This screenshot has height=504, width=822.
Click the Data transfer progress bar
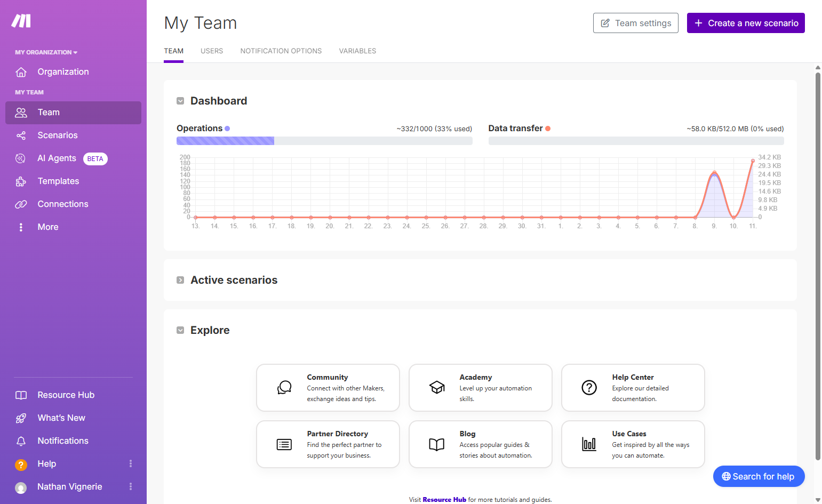coord(636,141)
